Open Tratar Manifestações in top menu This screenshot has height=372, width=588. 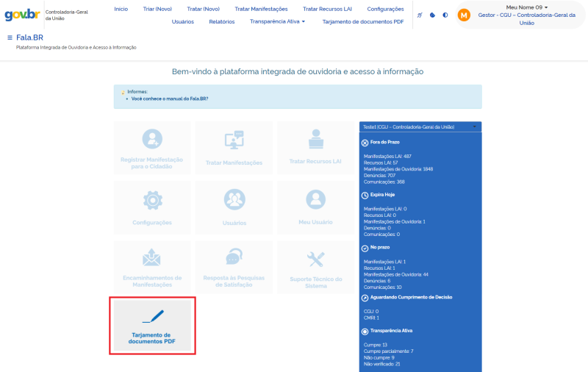(261, 9)
